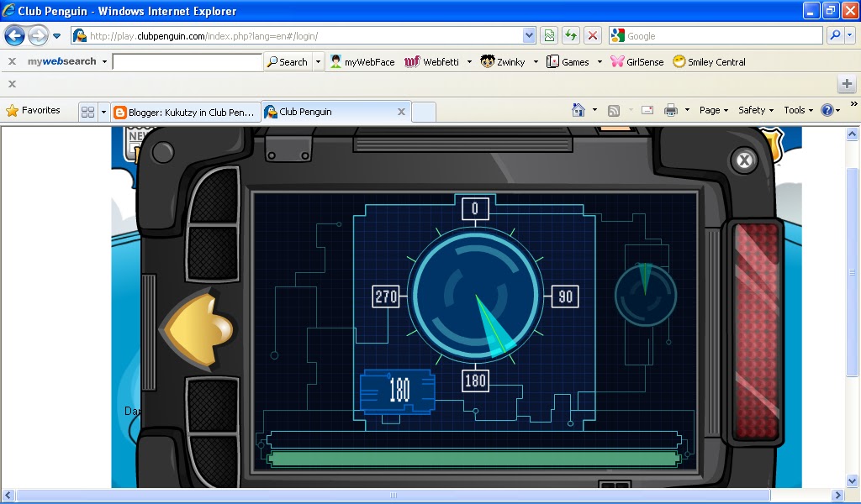This screenshot has height=504, width=861.
Task: Expand the tab list dropdown
Action: pyautogui.click(x=103, y=112)
